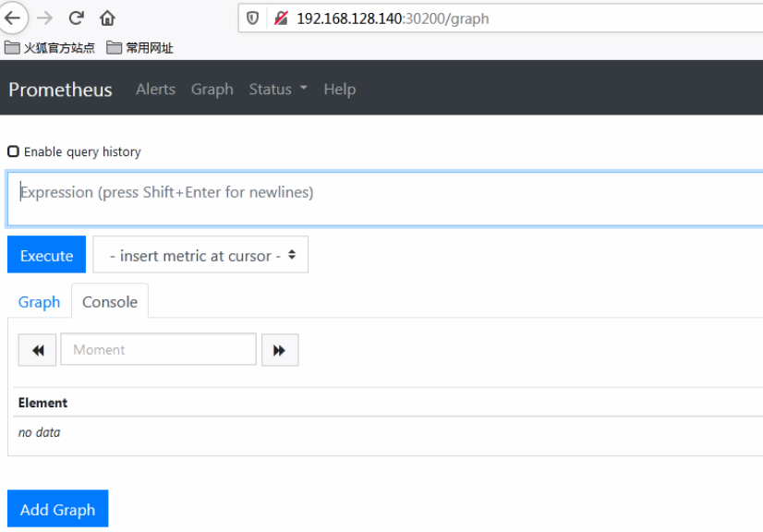
Task: Open the Help navbar item
Action: pos(340,89)
